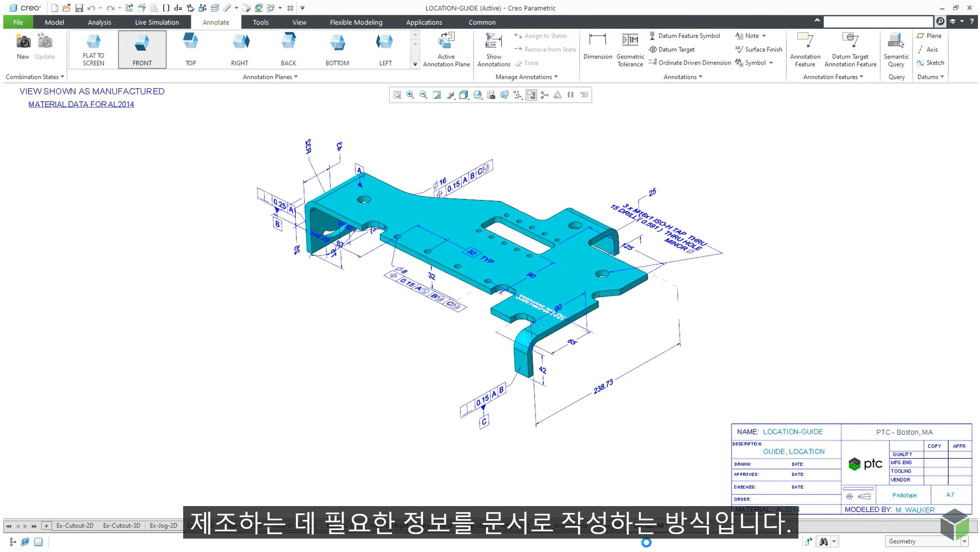Select the BOTTOM annotation plane

[x=337, y=50]
